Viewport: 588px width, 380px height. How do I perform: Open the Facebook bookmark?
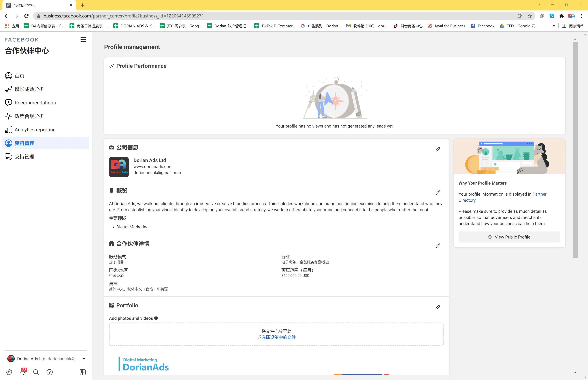click(482, 26)
